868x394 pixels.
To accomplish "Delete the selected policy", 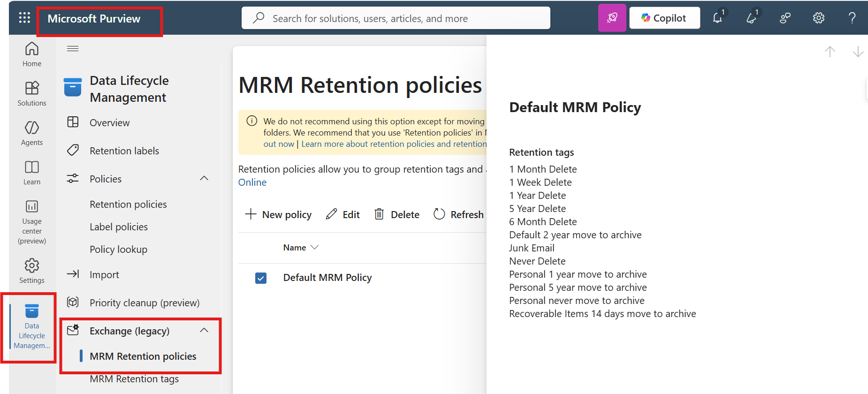I will (x=397, y=214).
